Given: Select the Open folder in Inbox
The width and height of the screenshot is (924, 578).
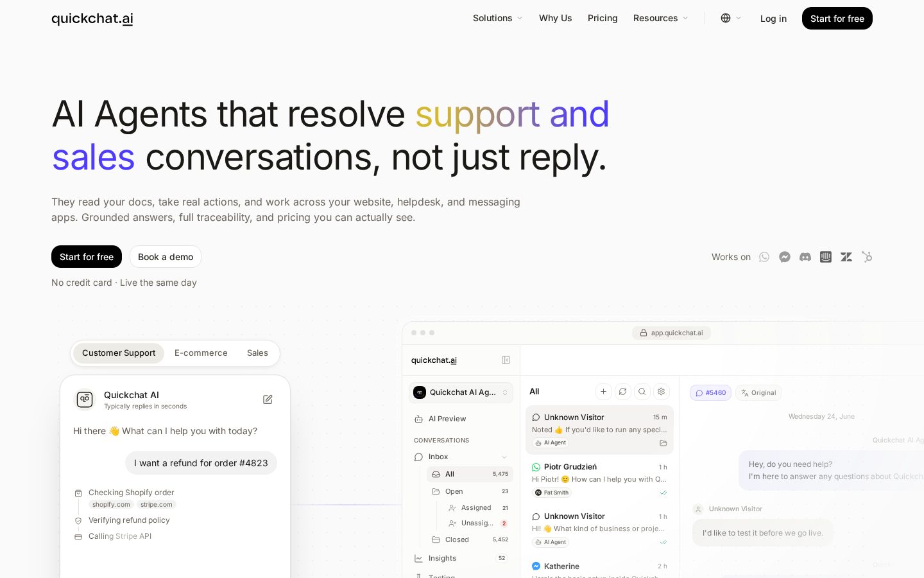Looking at the screenshot, I should click(x=470, y=491).
